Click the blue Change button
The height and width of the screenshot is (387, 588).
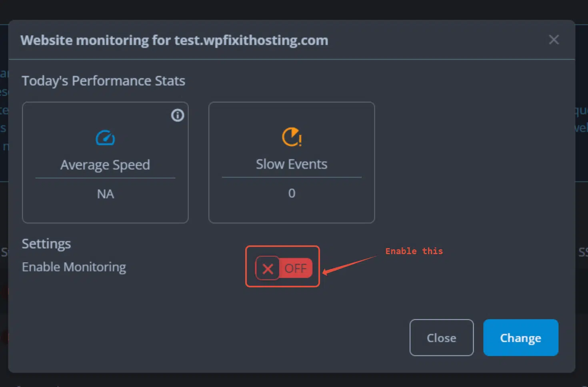521,337
